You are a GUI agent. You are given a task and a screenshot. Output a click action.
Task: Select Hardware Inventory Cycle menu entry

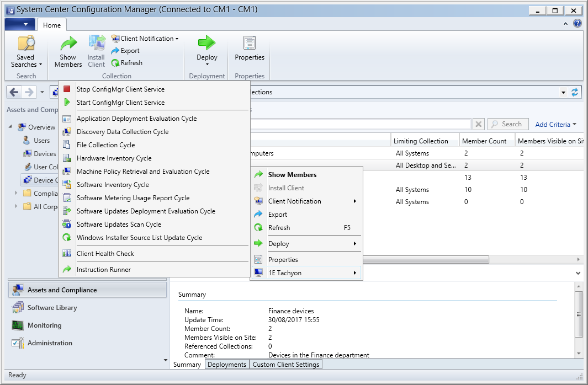click(x=114, y=158)
